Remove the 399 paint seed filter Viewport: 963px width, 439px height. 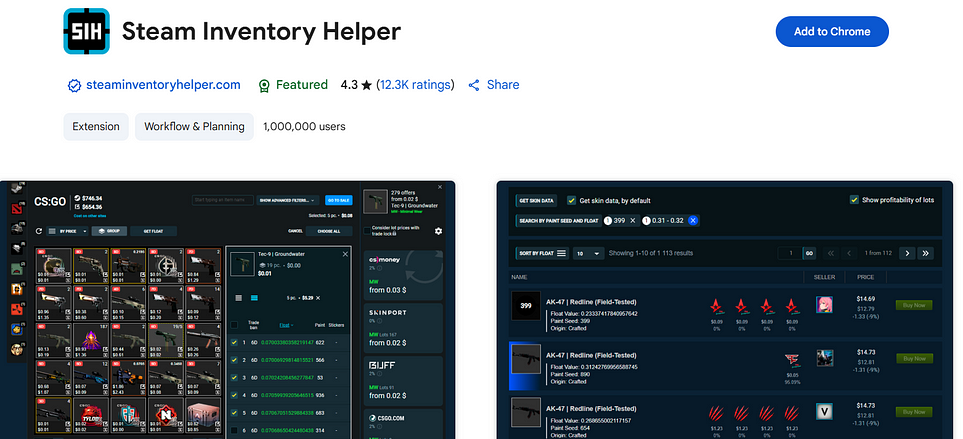(x=633, y=220)
